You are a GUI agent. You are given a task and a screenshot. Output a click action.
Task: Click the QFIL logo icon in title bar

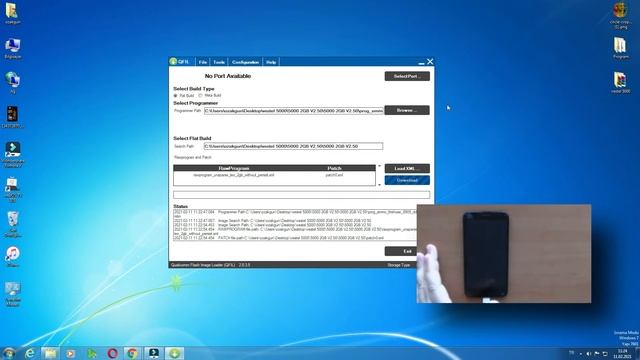(x=173, y=62)
